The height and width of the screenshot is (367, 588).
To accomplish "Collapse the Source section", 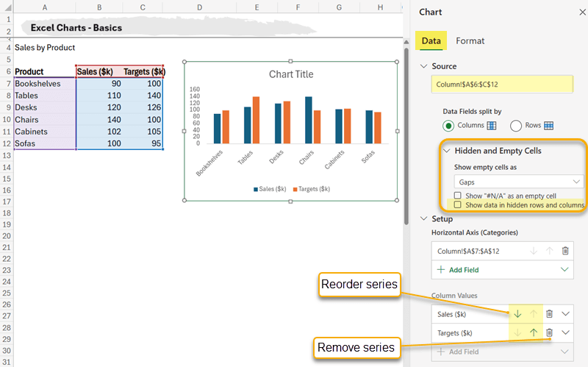I will tap(424, 66).
